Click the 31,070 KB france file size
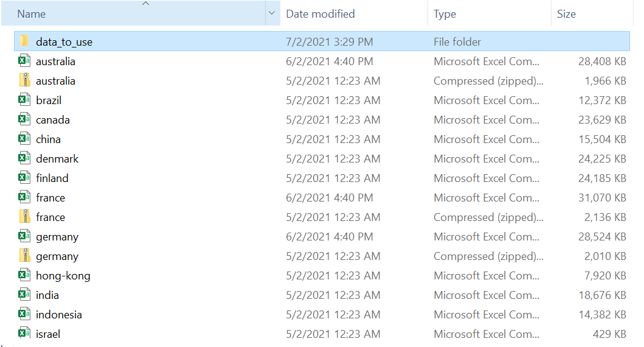The width and height of the screenshot is (644, 347). 602,198
